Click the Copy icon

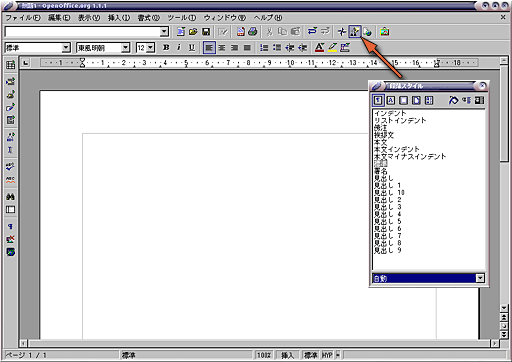click(282, 32)
